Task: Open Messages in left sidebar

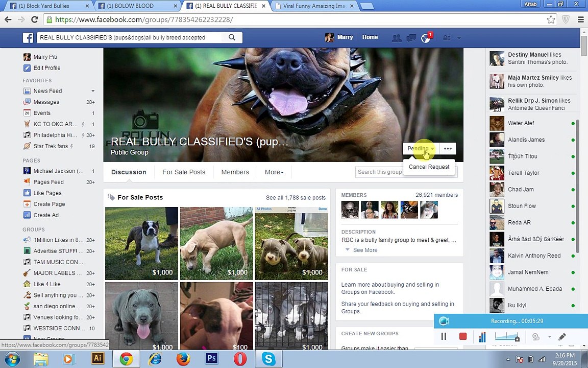Action: pos(46,102)
